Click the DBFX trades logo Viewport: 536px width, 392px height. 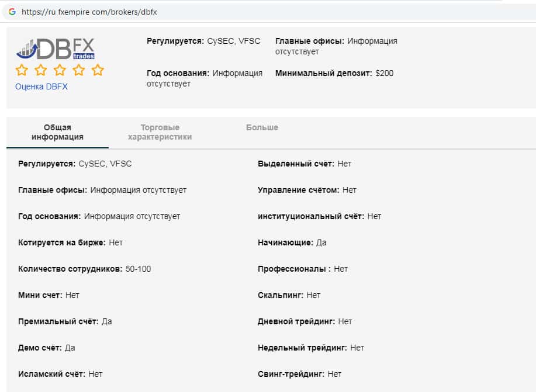56,48
